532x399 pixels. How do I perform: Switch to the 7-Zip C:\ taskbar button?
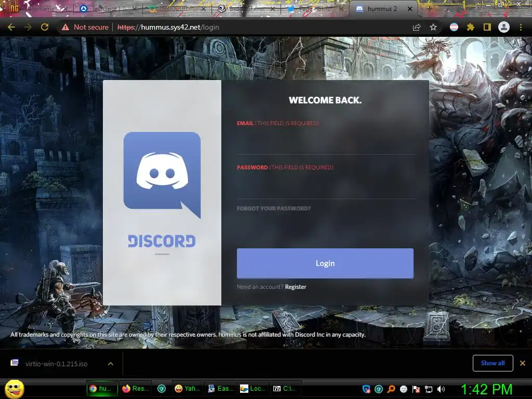[285, 389]
